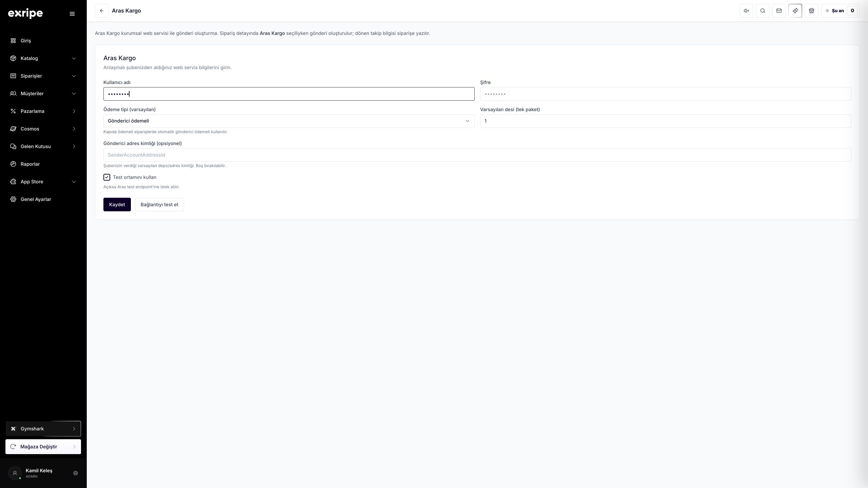Screen dimensions: 868x488
Task: Expand the Katalog sidebar menu
Action: click(43, 58)
